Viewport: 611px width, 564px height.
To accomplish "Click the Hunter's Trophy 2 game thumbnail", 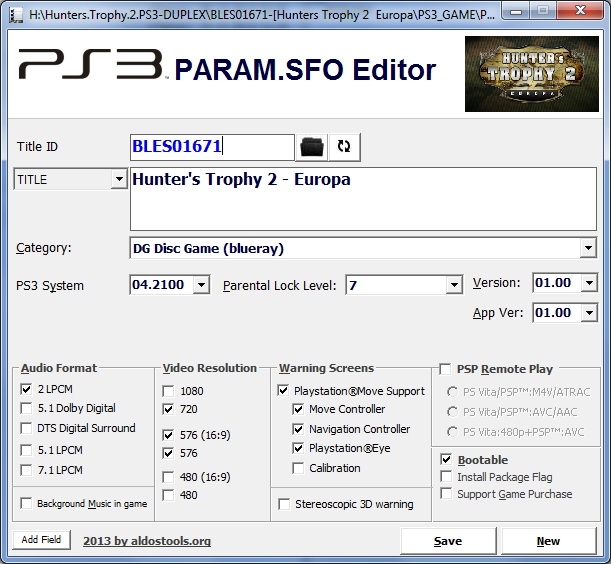I will 532,74.
